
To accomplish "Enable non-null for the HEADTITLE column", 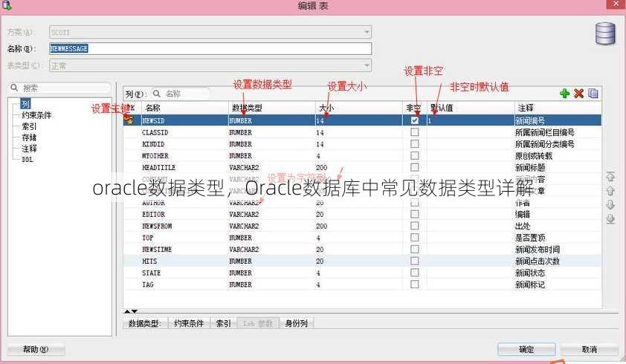I will 415,167.
